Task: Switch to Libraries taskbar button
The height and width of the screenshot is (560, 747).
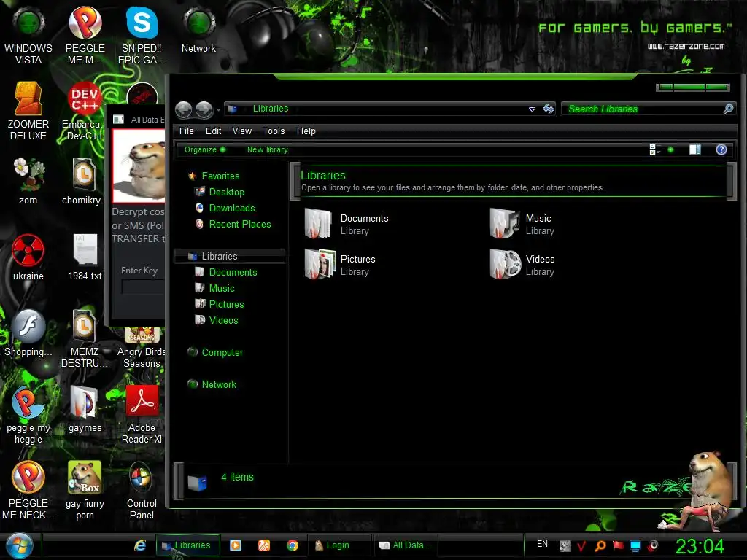Action: pos(187,545)
